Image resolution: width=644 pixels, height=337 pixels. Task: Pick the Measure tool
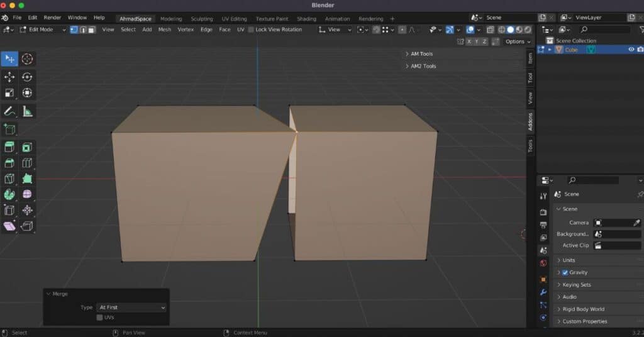(x=27, y=111)
